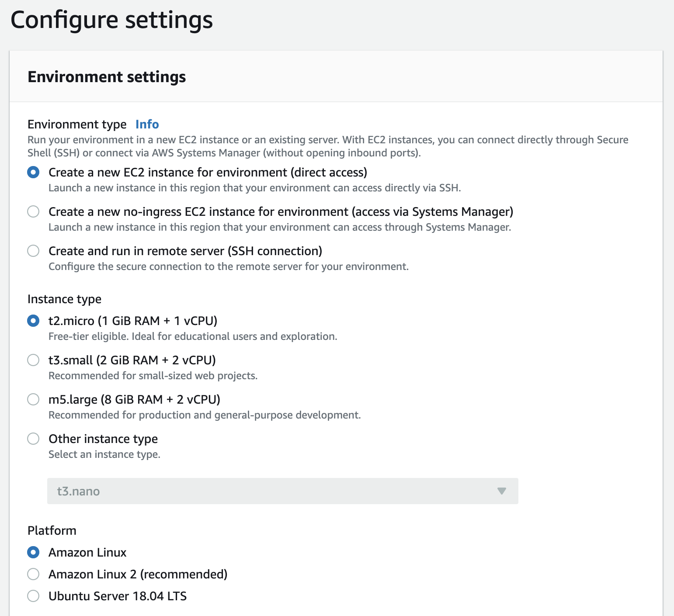Choose Other instance type option
Viewport: 674px width, 616px height.
33,439
